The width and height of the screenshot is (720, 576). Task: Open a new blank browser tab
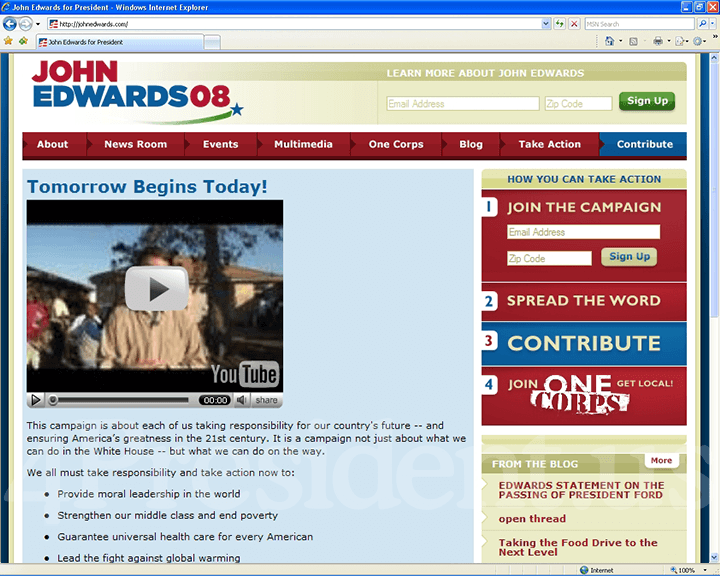pos(212,43)
